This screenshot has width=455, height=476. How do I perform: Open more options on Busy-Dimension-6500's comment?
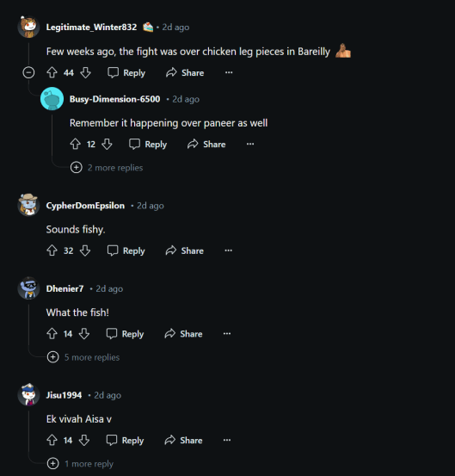tap(250, 144)
